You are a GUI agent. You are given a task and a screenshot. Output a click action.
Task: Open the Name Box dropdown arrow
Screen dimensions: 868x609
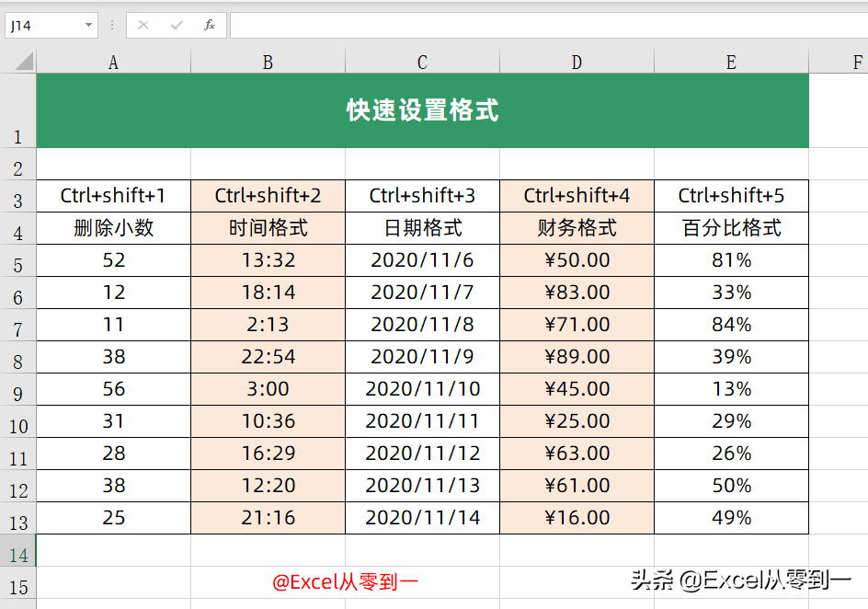[88, 25]
